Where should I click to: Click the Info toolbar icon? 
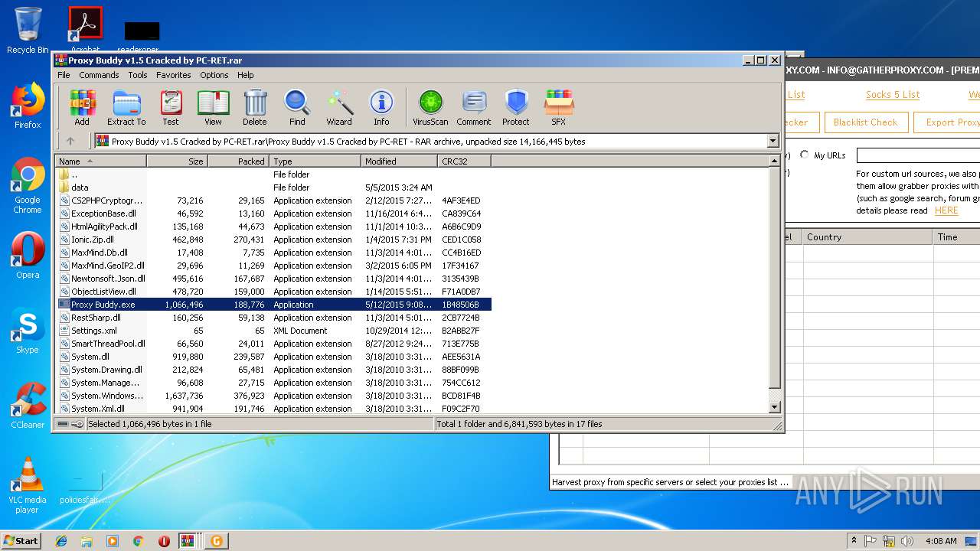(381, 107)
